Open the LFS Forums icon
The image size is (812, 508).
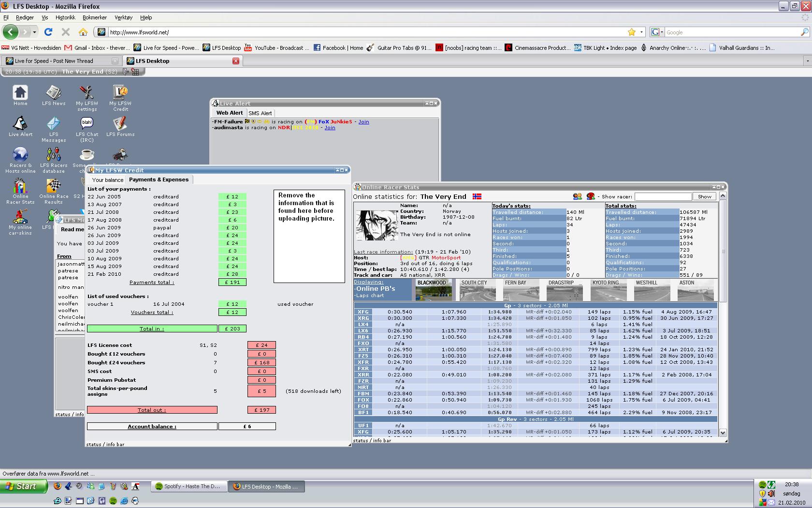(120, 126)
